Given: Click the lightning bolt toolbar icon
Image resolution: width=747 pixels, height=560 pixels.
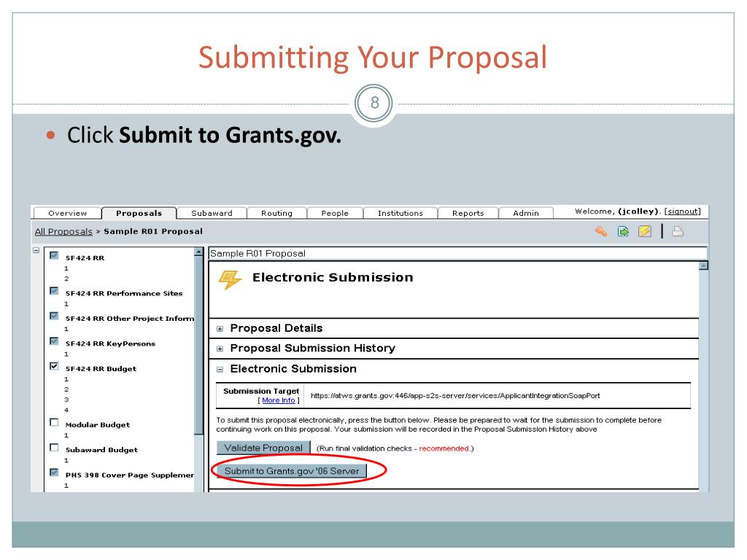Looking at the screenshot, I should click(x=645, y=231).
